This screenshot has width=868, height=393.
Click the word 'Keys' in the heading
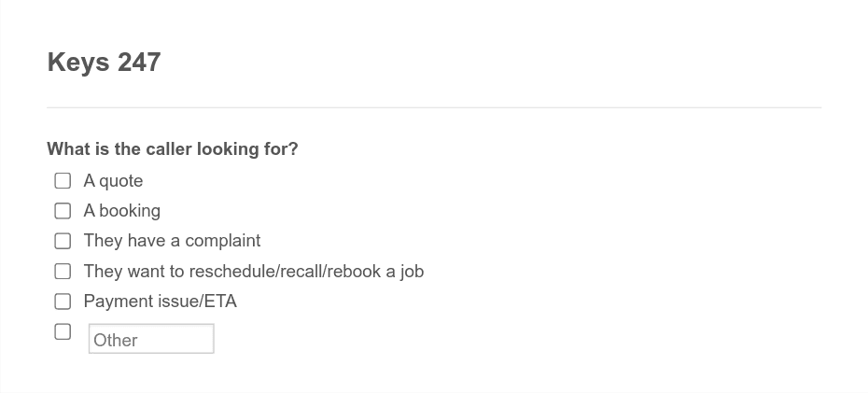78,63
